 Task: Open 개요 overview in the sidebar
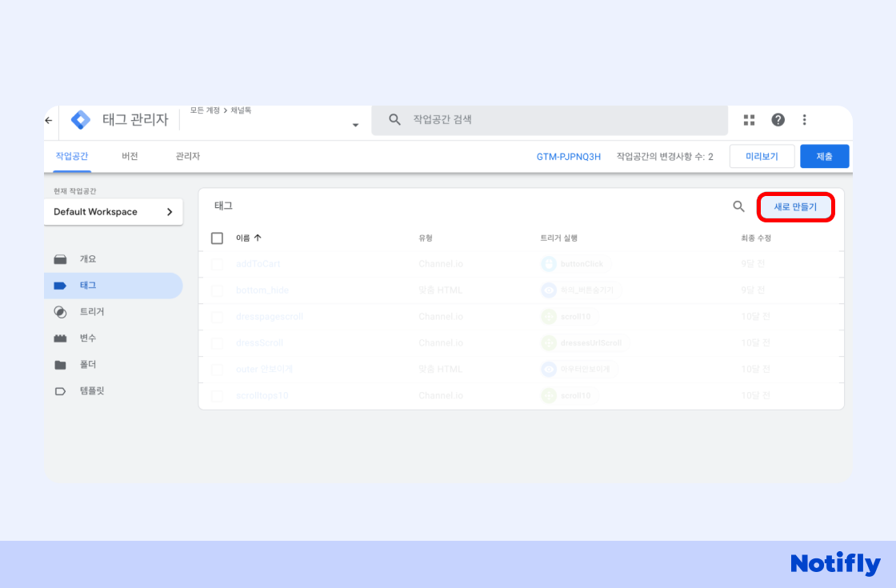(87, 259)
